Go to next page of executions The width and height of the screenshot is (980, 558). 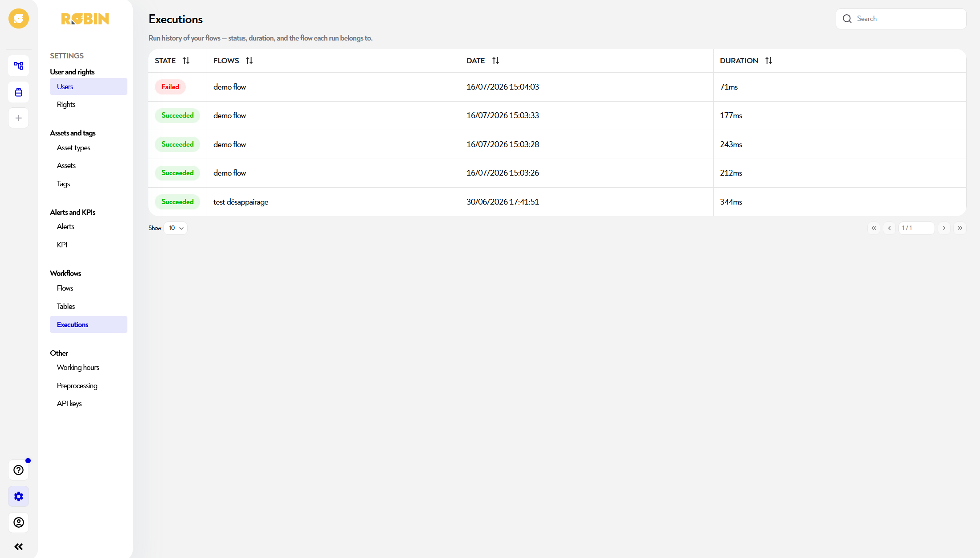(x=944, y=228)
